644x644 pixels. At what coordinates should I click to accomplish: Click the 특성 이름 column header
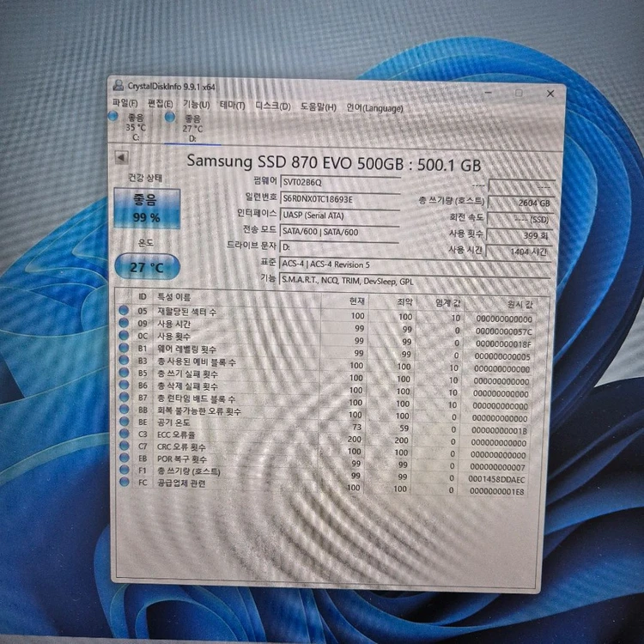pos(237,297)
